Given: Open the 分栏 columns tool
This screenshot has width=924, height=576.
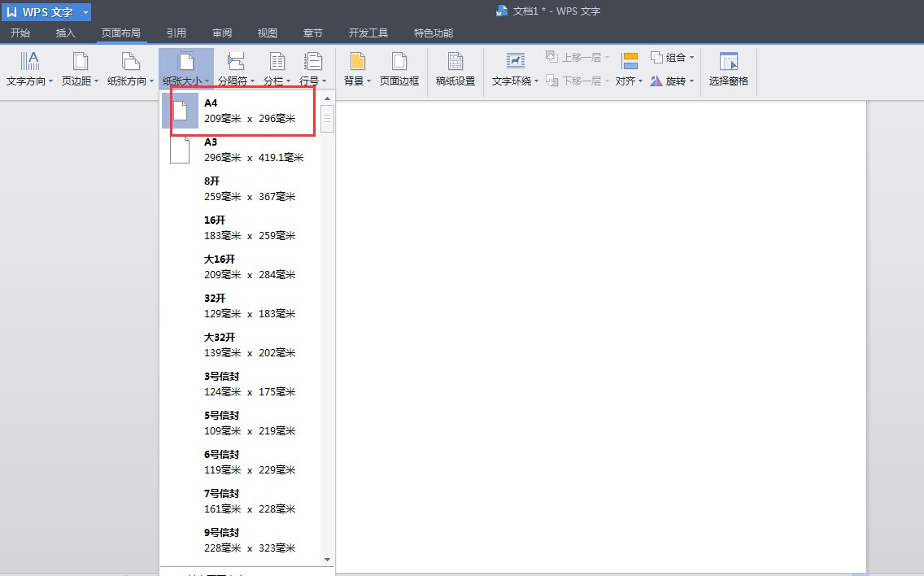Looking at the screenshot, I should point(277,70).
